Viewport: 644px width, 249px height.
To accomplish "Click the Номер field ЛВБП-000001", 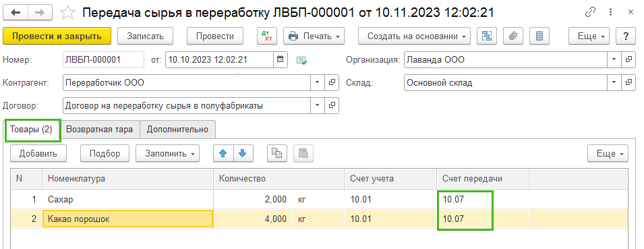I will (103, 59).
